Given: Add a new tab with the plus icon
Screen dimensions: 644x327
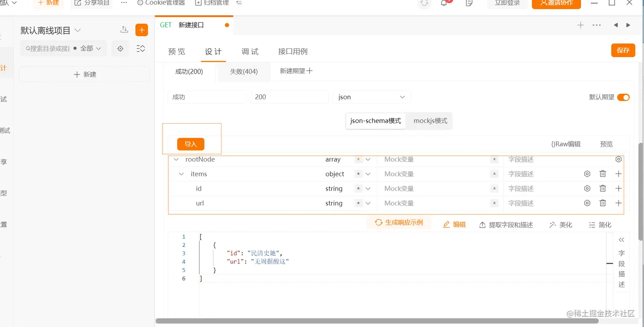Looking at the screenshot, I should tap(580, 25).
